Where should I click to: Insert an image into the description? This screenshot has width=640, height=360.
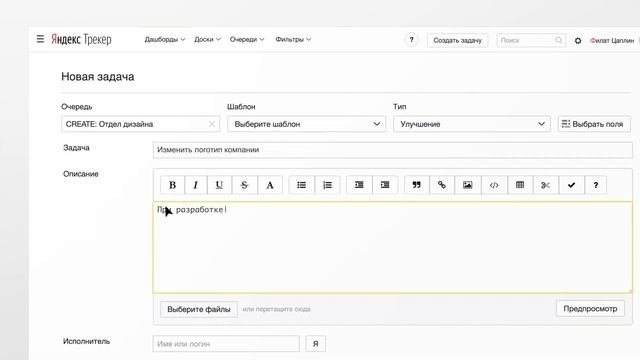468,185
